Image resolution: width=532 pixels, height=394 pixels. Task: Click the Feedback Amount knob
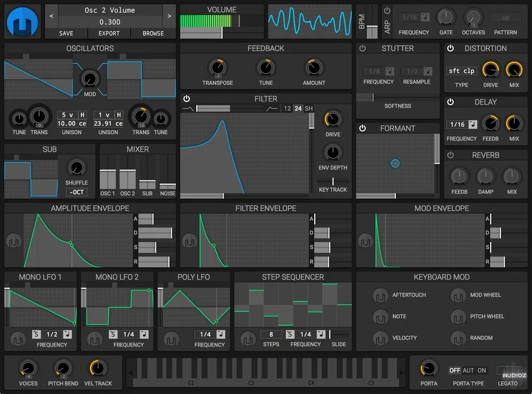[x=314, y=68]
